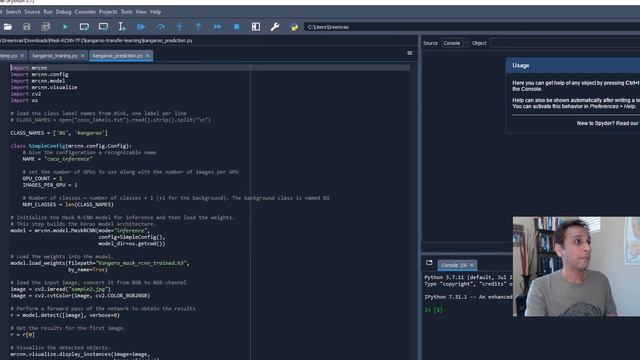Click the NAME = "coco_inference" line
Screen dimensions: 640x360
[58, 159]
